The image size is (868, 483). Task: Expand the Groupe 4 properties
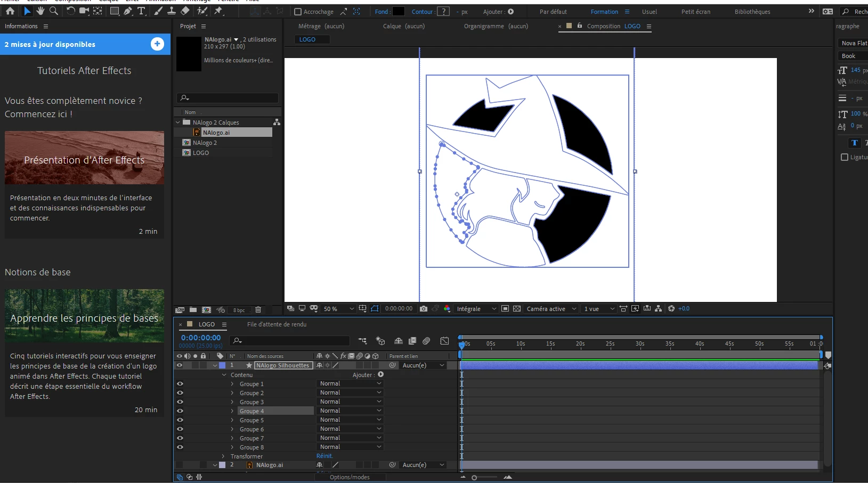pyautogui.click(x=232, y=411)
